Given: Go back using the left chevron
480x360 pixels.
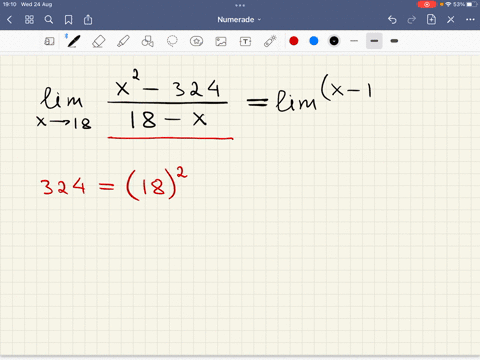Looking at the screenshot, I should [9, 20].
